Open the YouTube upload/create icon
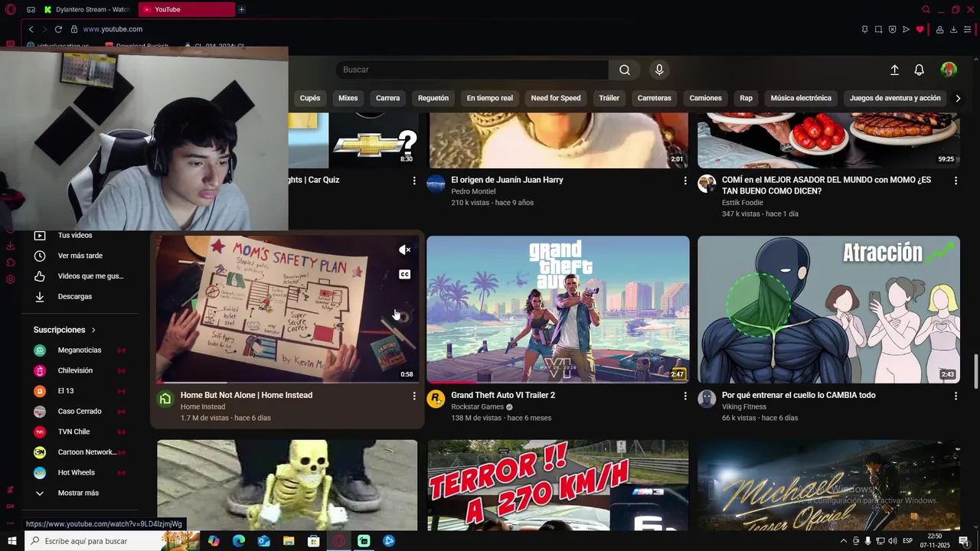This screenshot has height=551, width=980. pos(894,70)
